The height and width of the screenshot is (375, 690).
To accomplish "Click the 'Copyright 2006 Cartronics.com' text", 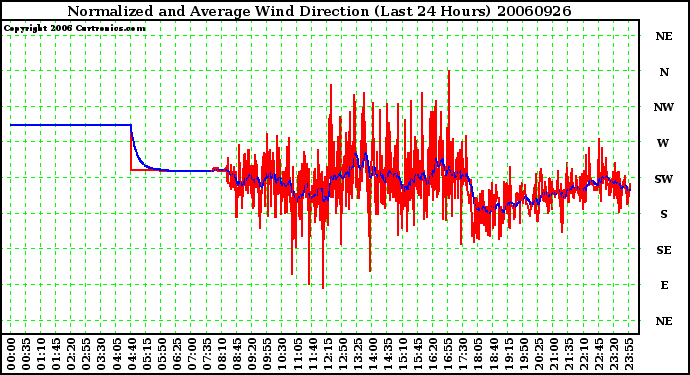I will pos(74,29).
